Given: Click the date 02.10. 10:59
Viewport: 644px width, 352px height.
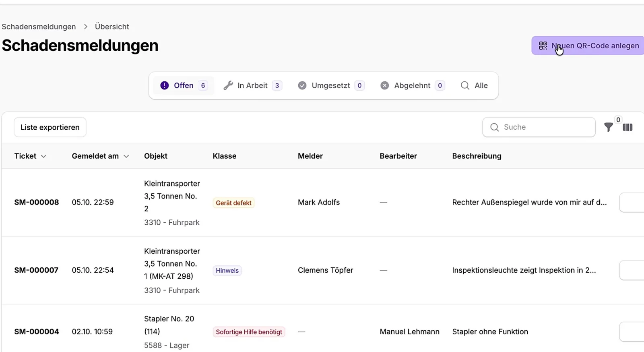Looking at the screenshot, I should [x=92, y=332].
